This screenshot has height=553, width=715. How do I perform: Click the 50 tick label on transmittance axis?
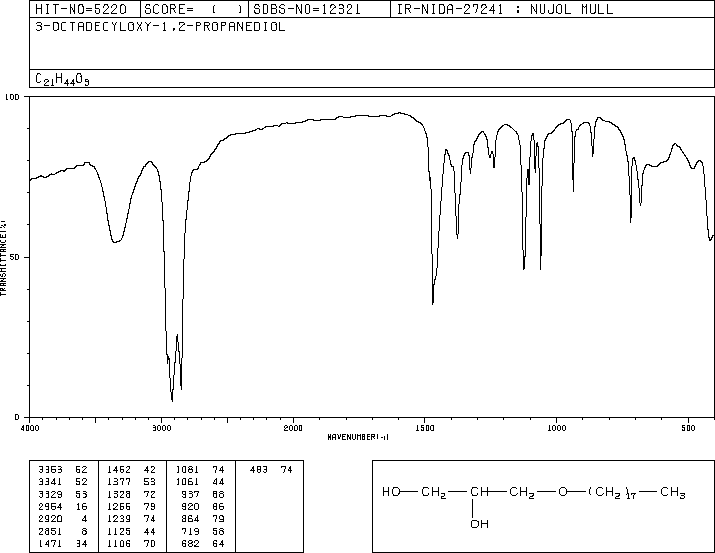pyautogui.click(x=15, y=257)
